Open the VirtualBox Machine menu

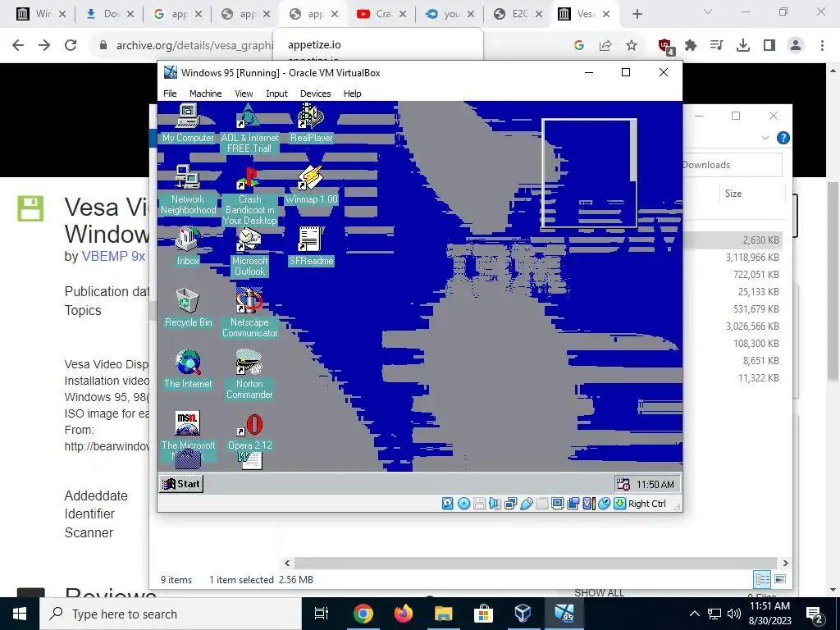206,94
